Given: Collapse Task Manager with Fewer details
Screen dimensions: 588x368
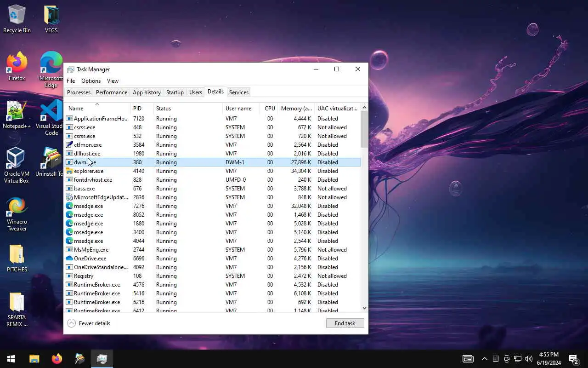Looking at the screenshot, I should pyautogui.click(x=89, y=323).
